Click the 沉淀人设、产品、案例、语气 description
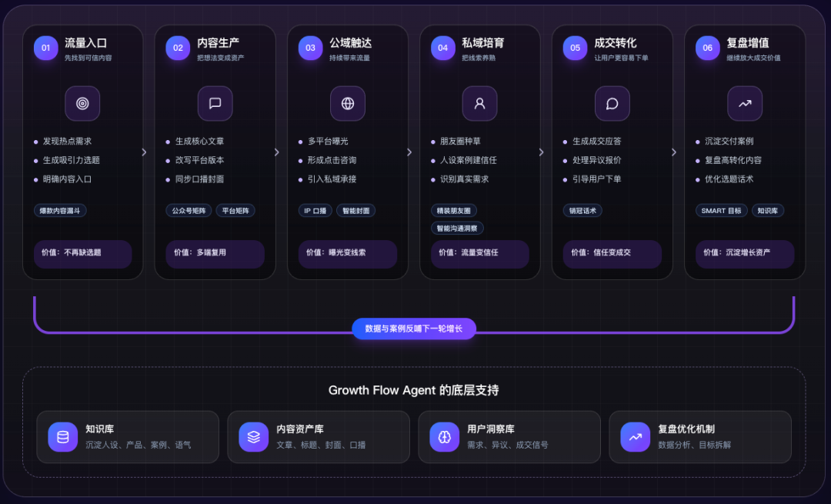Image resolution: width=831 pixels, height=504 pixels. tap(138, 446)
